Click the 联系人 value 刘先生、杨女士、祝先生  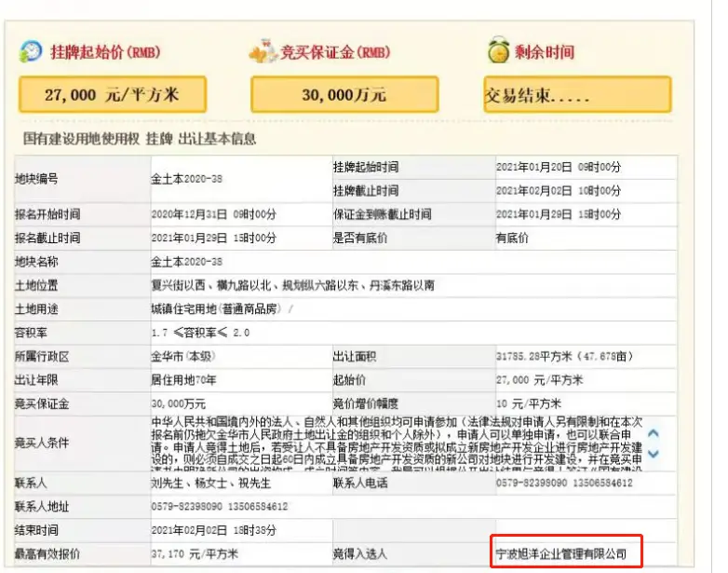210,484
